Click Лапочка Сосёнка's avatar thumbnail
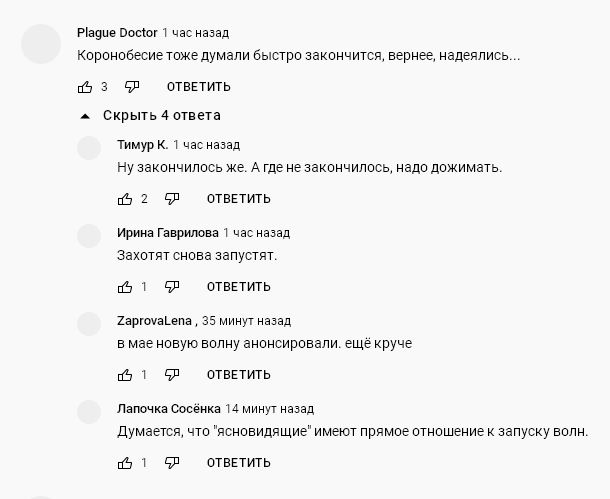The height and width of the screenshot is (499, 610). [x=90, y=412]
